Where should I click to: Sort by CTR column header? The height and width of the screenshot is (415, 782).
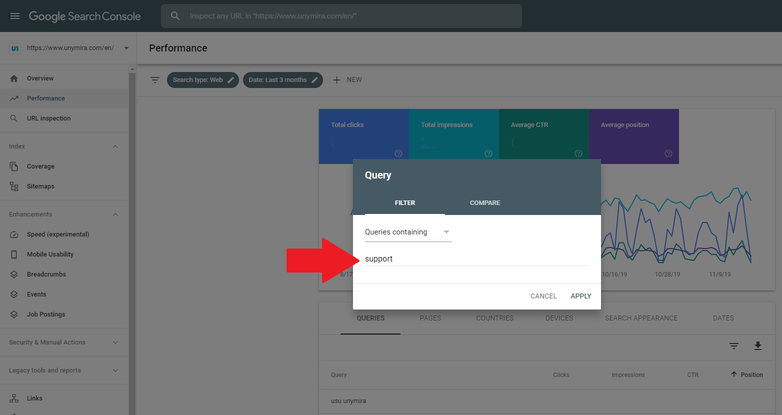pos(693,375)
